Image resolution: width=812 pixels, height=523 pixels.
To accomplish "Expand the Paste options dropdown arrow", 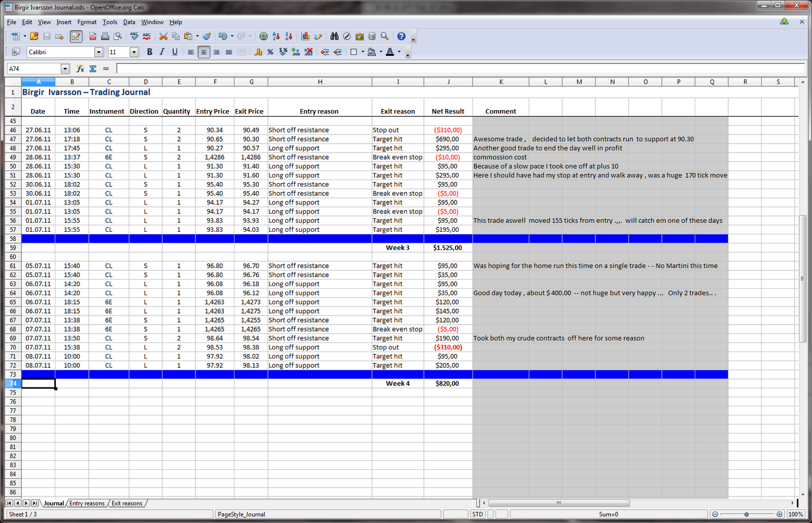I will click(197, 36).
